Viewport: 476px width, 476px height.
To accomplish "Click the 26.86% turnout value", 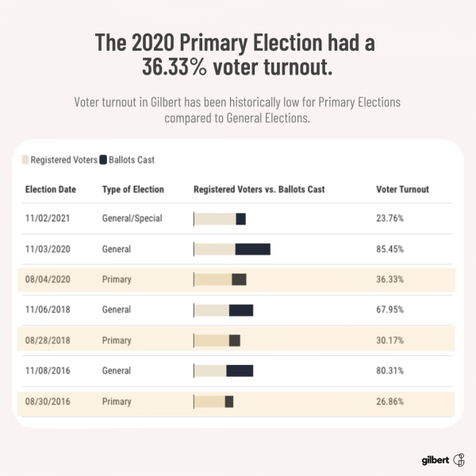I will pos(390,401).
